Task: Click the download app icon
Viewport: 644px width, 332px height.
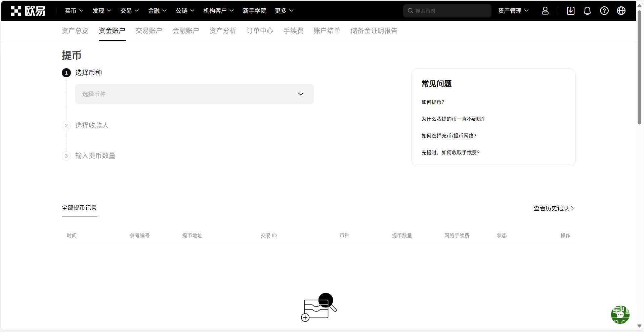Action: tap(570, 11)
